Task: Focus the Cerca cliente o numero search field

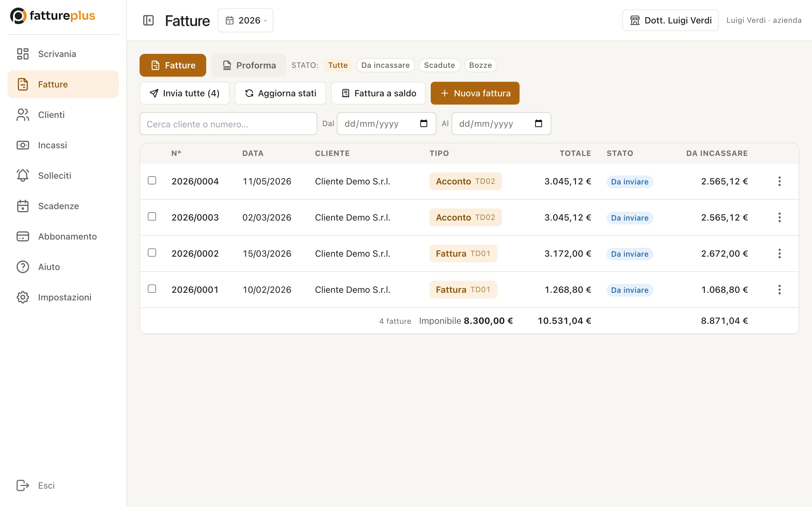Action: click(228, 124)
